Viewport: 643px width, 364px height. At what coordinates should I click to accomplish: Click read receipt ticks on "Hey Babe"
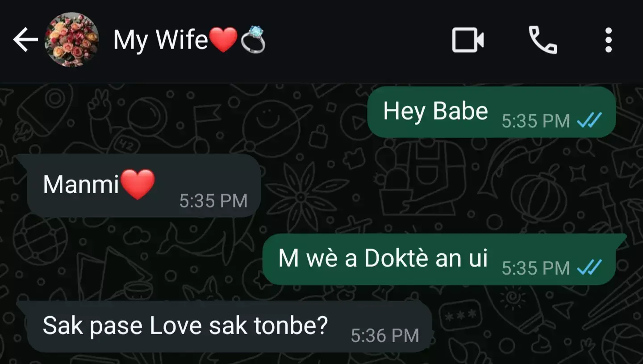tap(589, 120)
